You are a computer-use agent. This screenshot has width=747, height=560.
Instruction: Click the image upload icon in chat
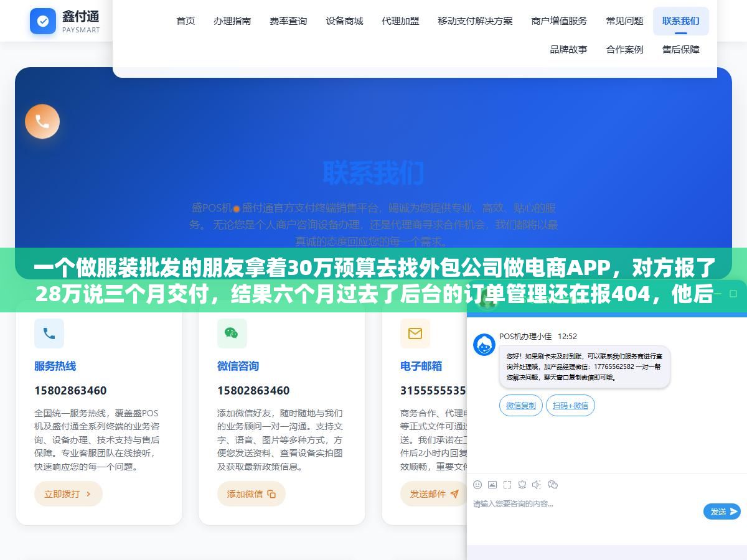(x=492, y=485)
